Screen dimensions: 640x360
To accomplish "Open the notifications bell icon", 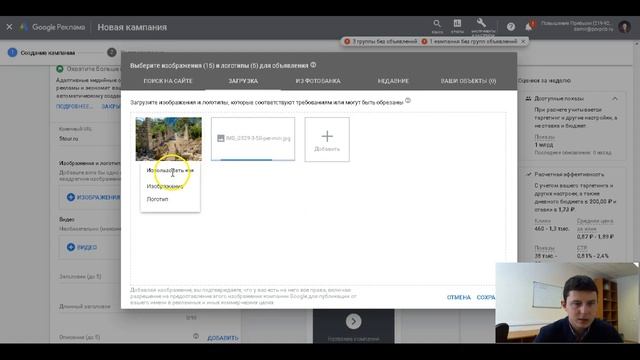I will pyautogui.click(x=529, y=27).
